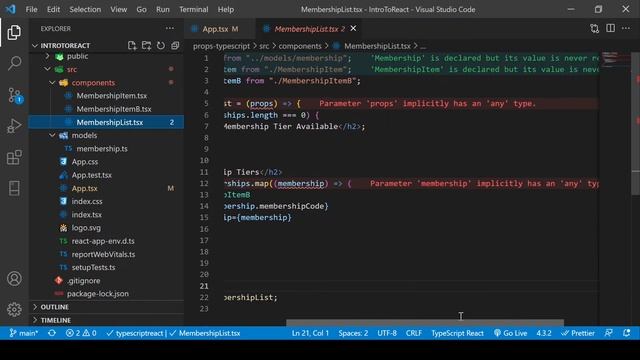Click the Prettier status item
640x360 pixels.
[x=578, y=333]
